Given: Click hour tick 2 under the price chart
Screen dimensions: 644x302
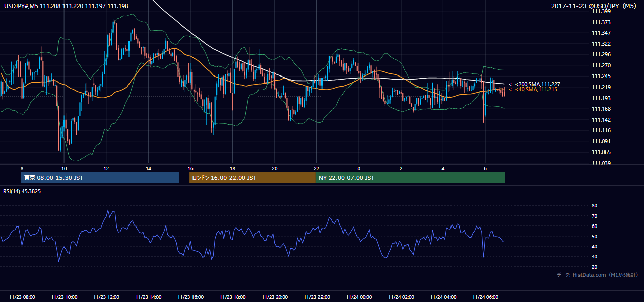Looking at the screenshot, I should point(401,168).
